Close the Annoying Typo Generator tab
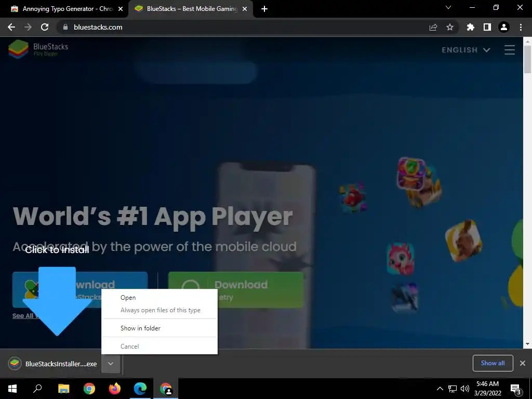Screen dimensions: 532x399 click(121, 9)
